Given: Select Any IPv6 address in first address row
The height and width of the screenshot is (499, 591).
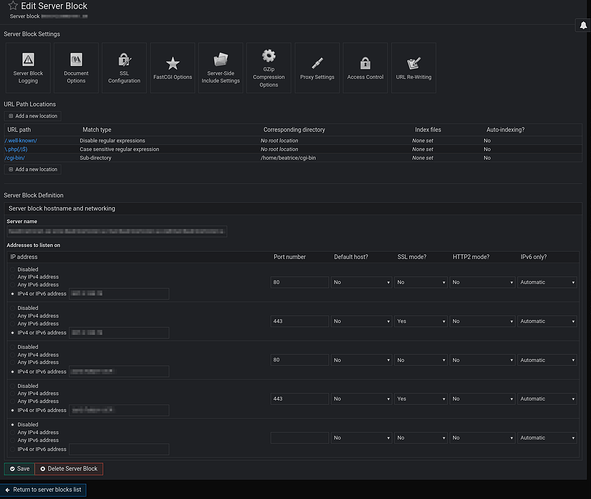Looking at the screenshot, I should click(x=13, y=285).
